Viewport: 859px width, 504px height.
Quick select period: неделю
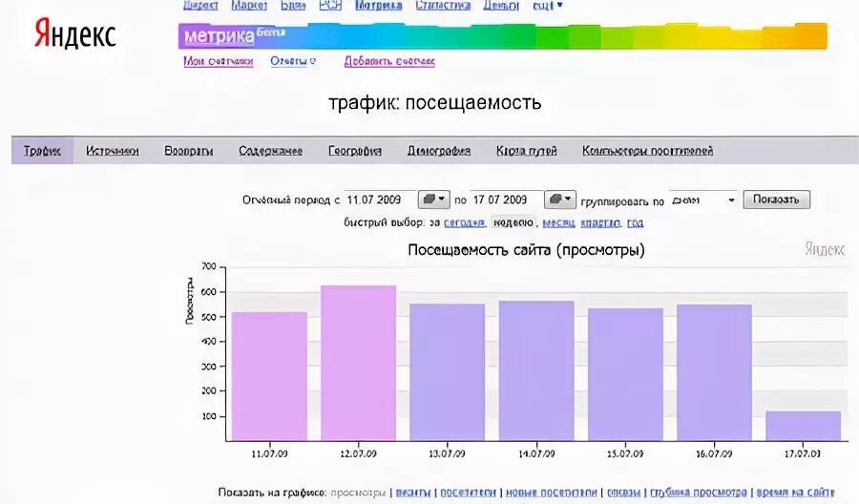pyautogui.click(x=513, y=222)
